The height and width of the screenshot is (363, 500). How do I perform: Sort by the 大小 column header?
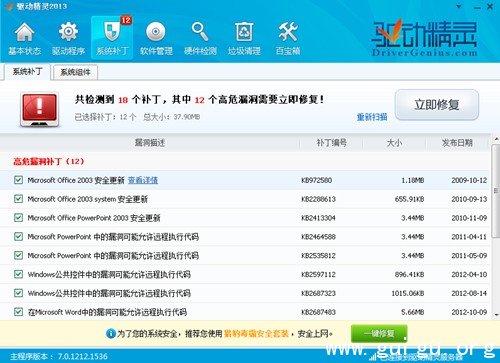394,143
